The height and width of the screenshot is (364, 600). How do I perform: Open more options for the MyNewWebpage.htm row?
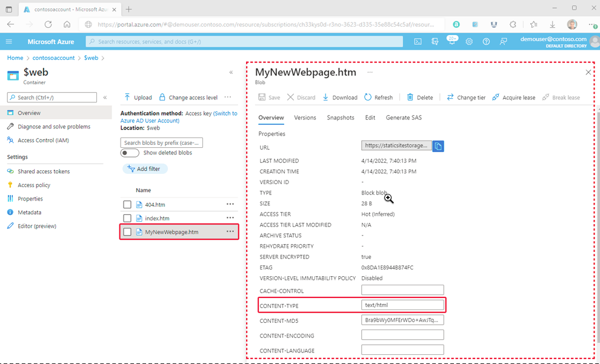(x=230, y=232)
